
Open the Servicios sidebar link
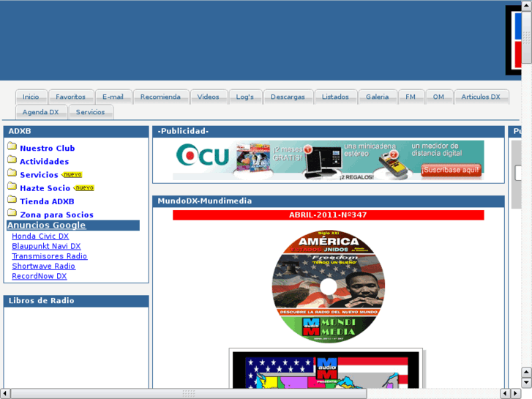click(x=39, y=174)
